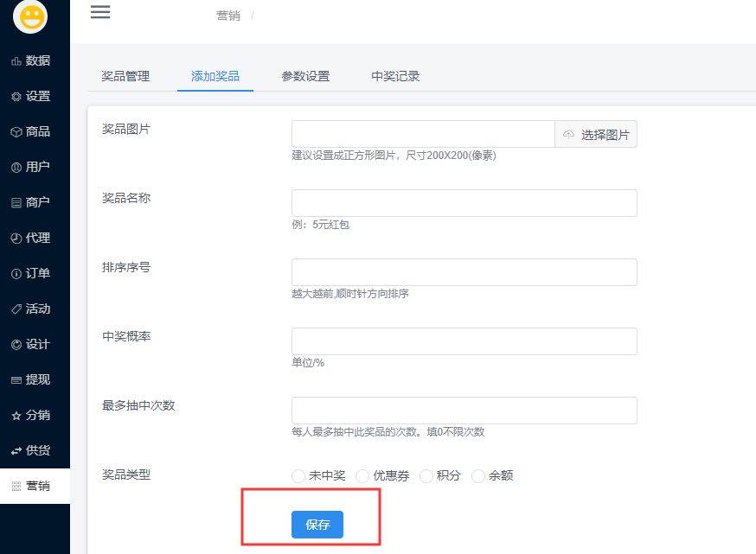Screen dimensions: 756x554
Task: Select the 未中奖 prize type
Action: pyautogui.click(x=298, y=476)
